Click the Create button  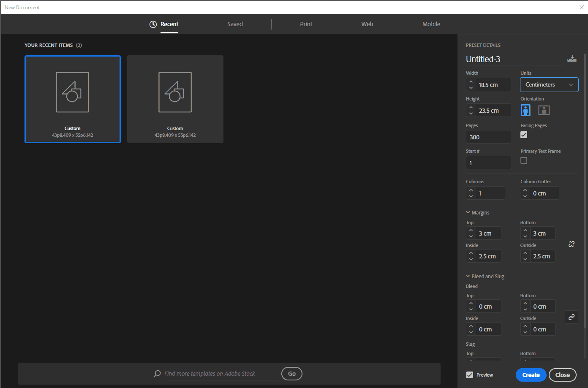pyautogui.click(x=531, y=375)
